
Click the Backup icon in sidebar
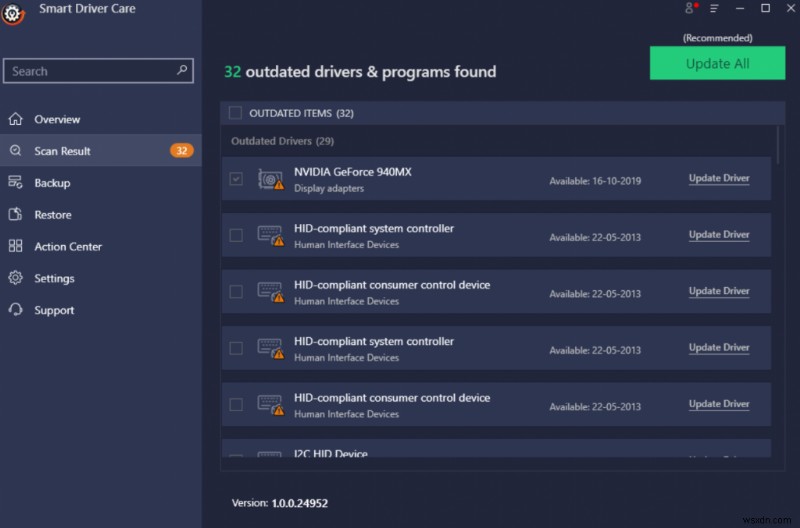click(x=15, y=182)
